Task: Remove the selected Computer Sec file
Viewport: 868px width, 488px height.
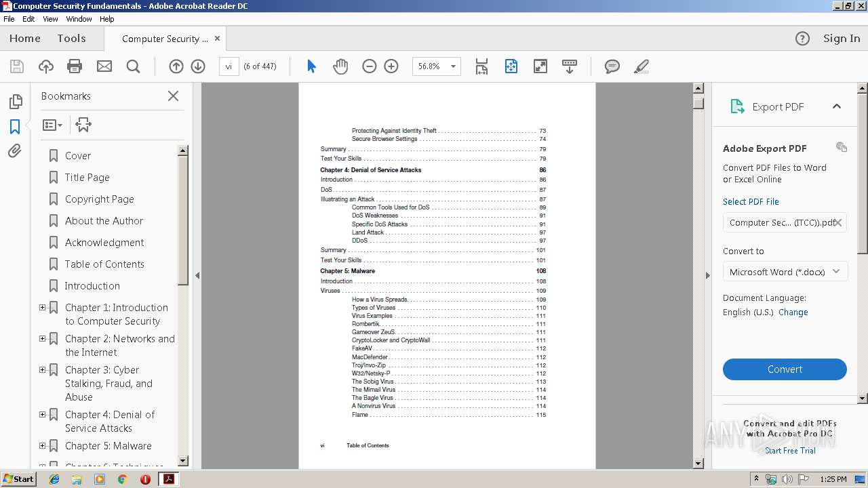Action: (x=839, y=222)
